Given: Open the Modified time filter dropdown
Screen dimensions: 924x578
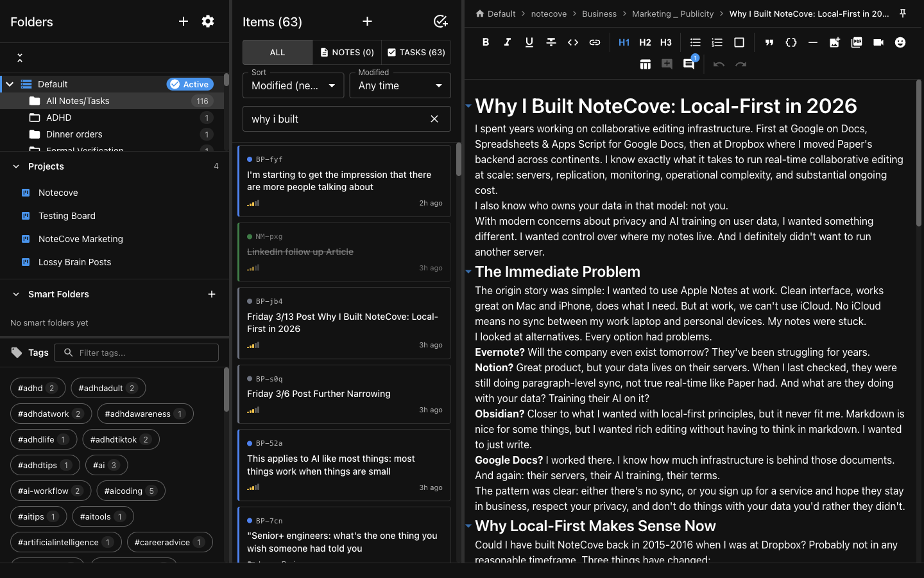Looking at the screenshot, I should [x=400, y=85].
